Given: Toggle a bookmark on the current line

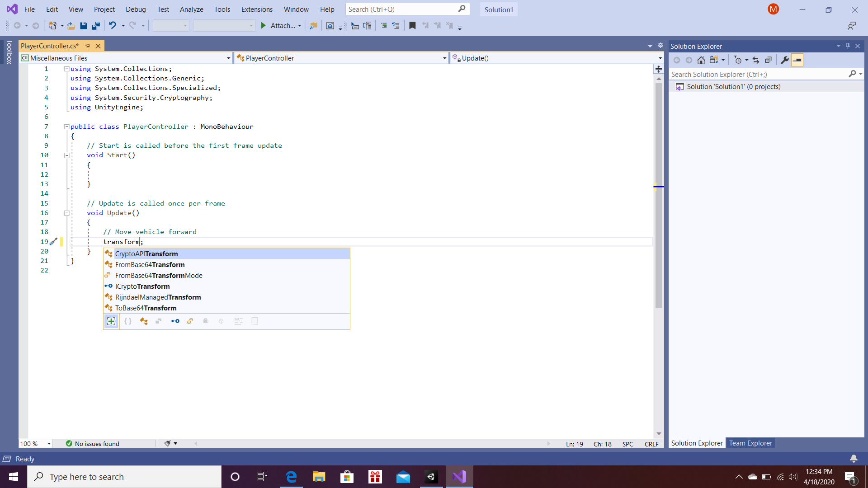Looking at the screenshot, I should pyautogui.click(x=412, y=25).
